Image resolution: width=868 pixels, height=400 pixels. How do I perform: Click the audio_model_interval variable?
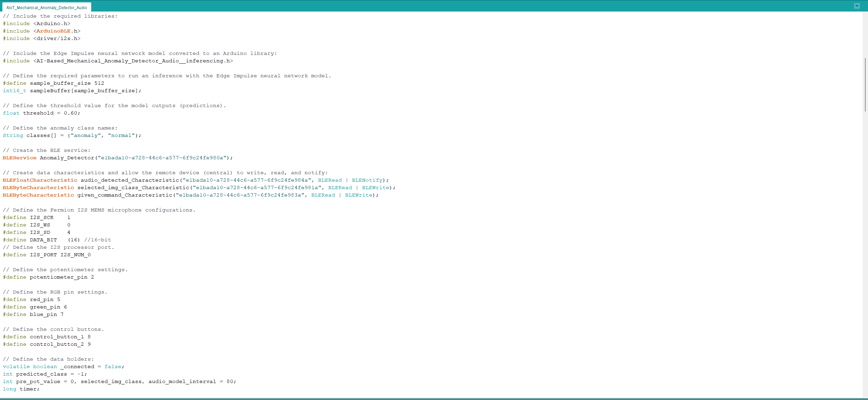click(x=182, y=381)
